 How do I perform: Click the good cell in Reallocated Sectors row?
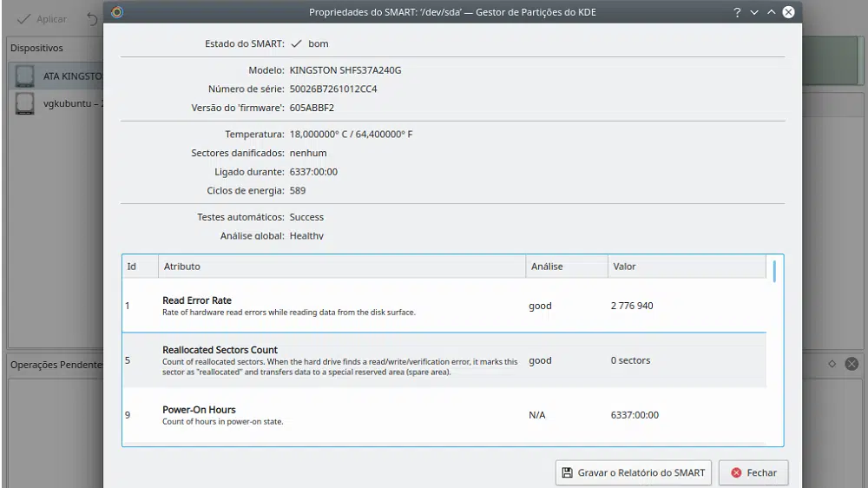coord(540,360)
